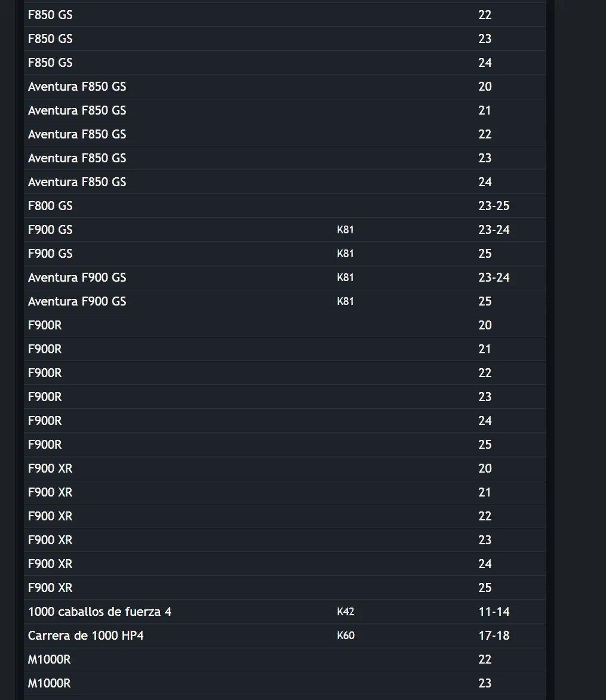Viewport: 606px width, 700px height.
Task: Click the M1000R year 23 row
Action: (284, 683)
